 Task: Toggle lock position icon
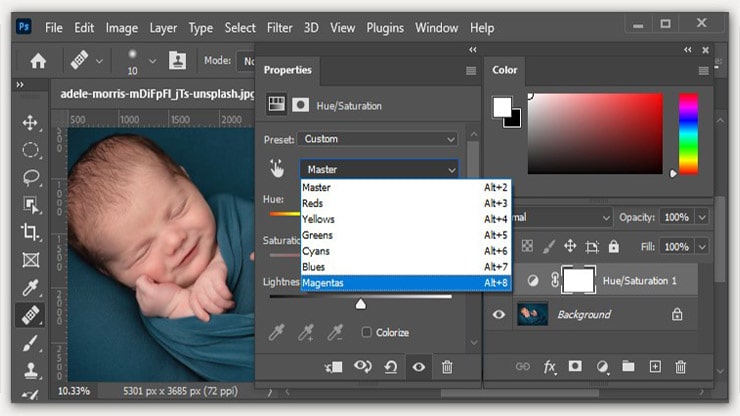(570, 246)
